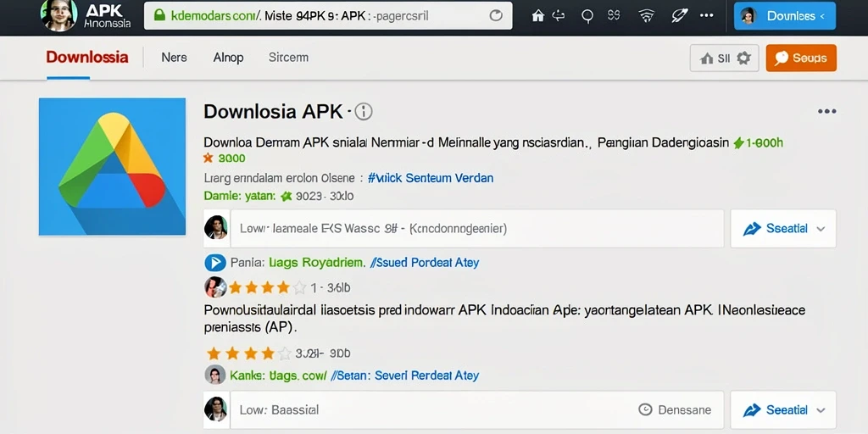Switch to the Ners tab
Viewport: 868px width, 434px height.
pyautogui.click(x=174, y=57)
